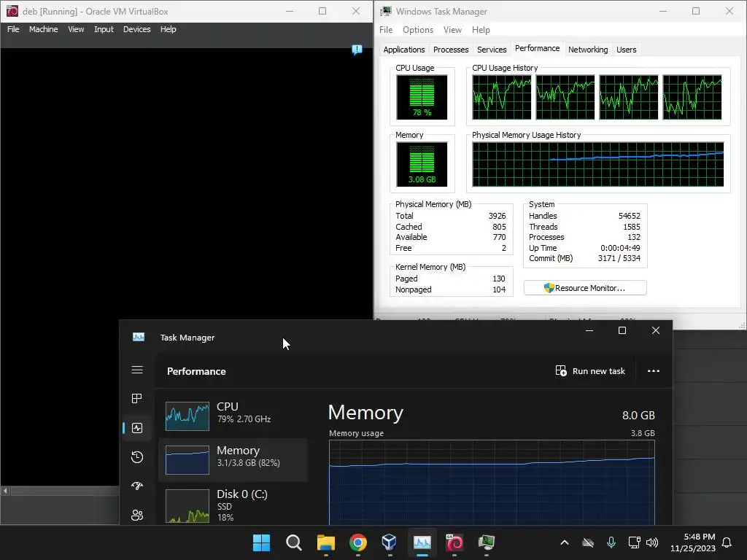Open Devices menu in VirtualBox window
The width and height of the screenshot is (747, 560).
click(x=136, y=29)
